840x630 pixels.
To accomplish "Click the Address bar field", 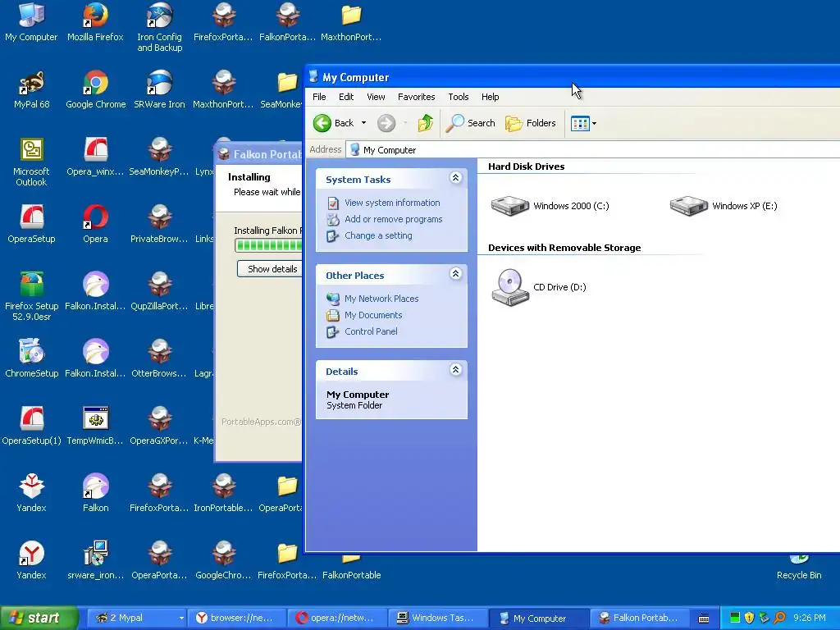I will pos(593,150).
